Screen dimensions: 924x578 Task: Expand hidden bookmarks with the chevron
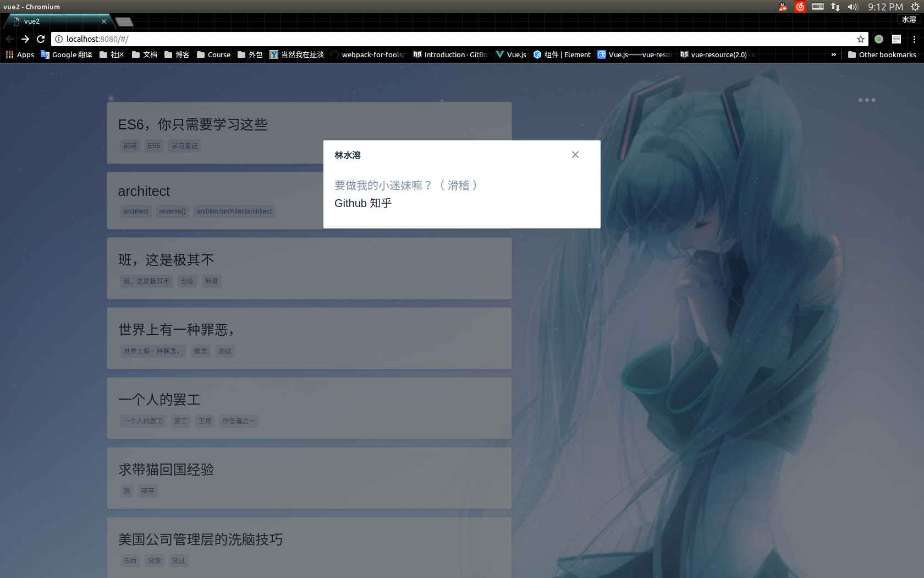click(834, 54)
